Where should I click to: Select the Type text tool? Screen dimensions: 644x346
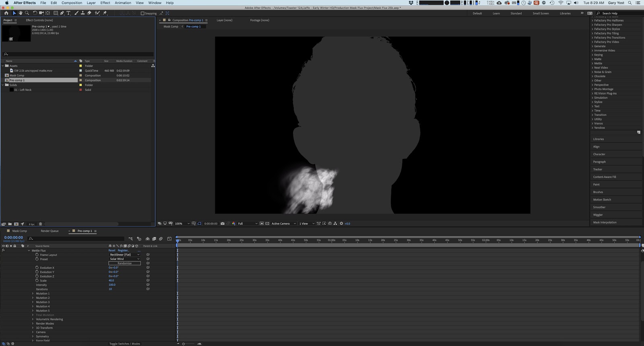tap(68, 13)
